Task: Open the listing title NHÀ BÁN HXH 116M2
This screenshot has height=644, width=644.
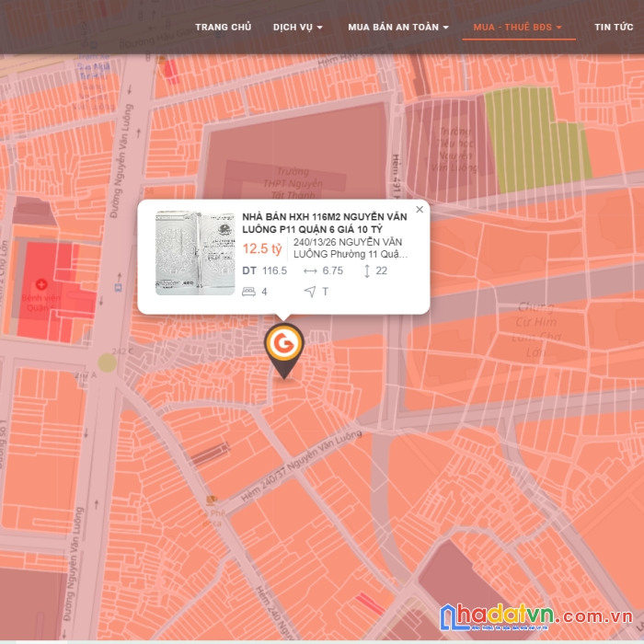Action: 325,223
